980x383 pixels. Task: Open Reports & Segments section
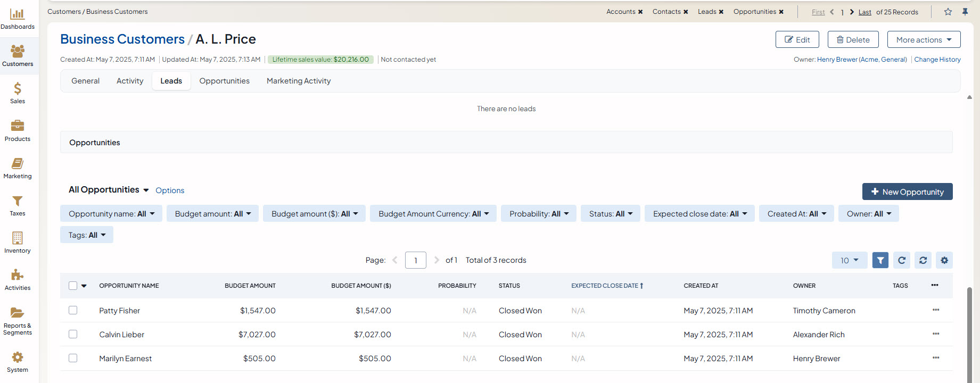coord(18,321)
